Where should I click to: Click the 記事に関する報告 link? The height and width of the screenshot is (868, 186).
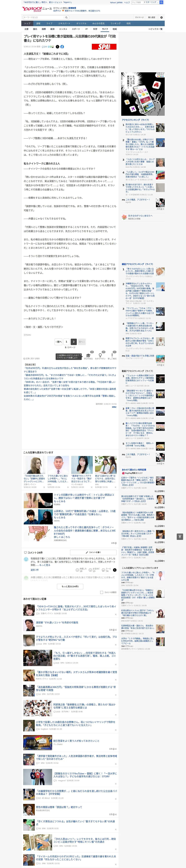[x=32, y=358]
